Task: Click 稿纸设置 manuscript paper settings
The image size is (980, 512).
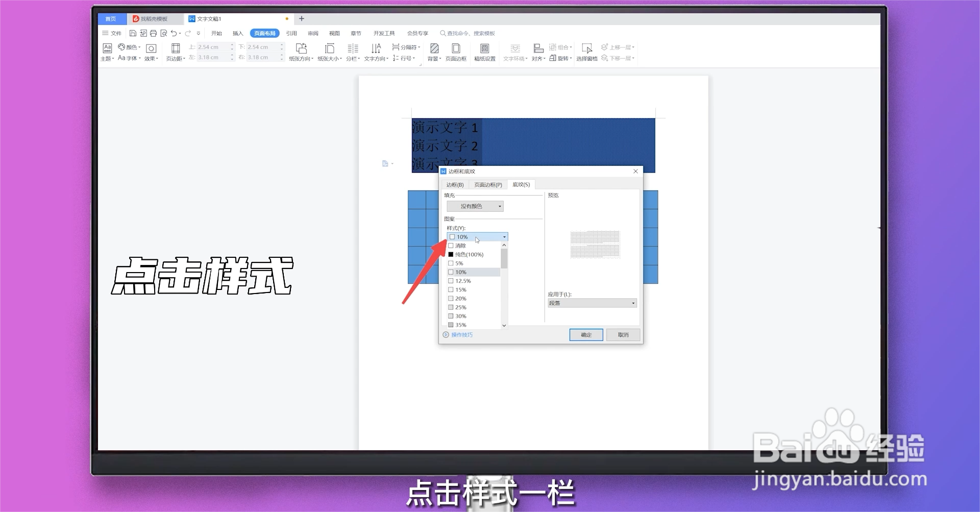Action: coord(485,52)
